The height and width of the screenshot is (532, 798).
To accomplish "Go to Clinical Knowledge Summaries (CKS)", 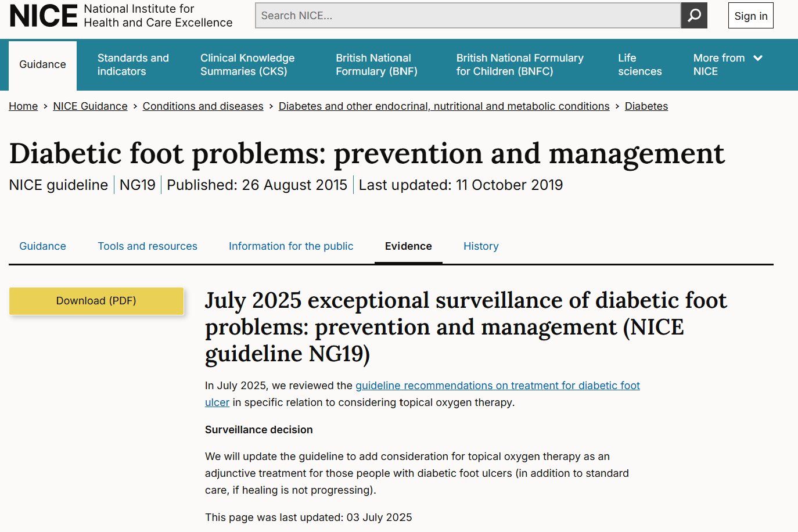I will (x=247, y=64).
